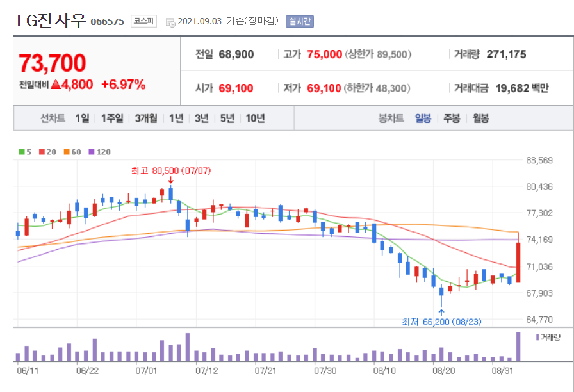Click the 2021.09.03 기준(장마감) date text
Screen dimensions: 574x392
[x=228, y=21]
